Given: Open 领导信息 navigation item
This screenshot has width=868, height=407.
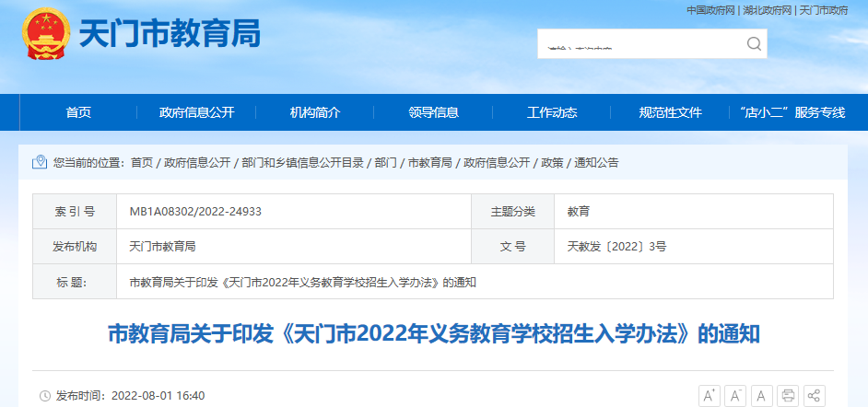Looking at the screenshot, I should [x=433, y=113].
